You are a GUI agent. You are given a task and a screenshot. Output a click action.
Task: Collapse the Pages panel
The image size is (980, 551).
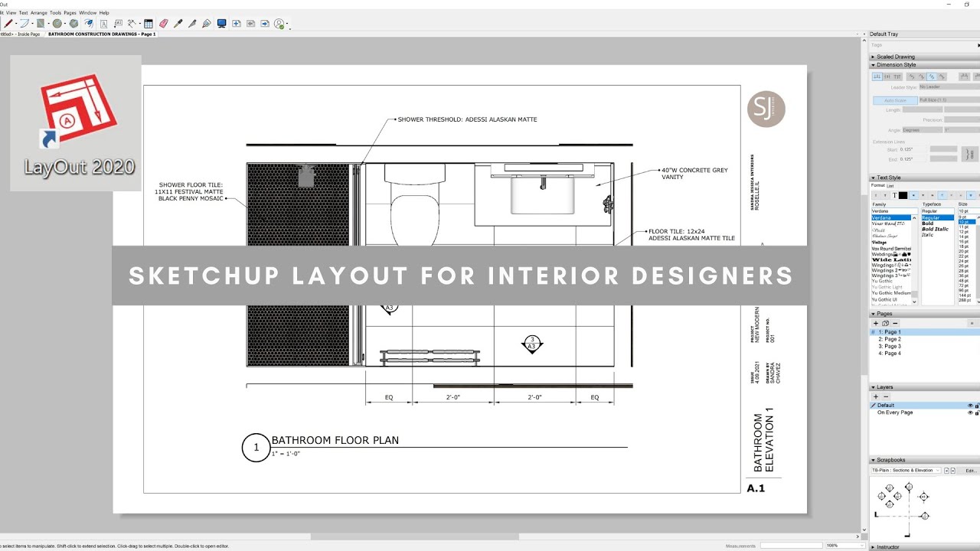click(x=874, y=314)
